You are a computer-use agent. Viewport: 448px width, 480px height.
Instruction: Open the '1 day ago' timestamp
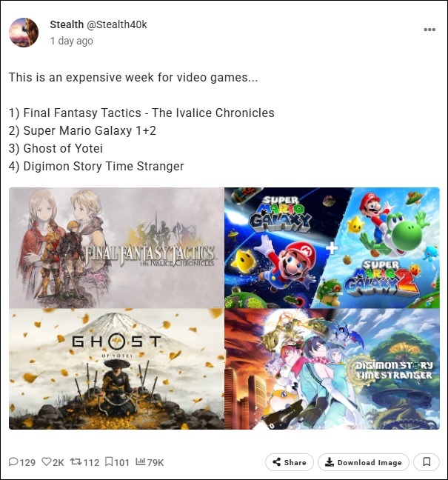[72, 41]
